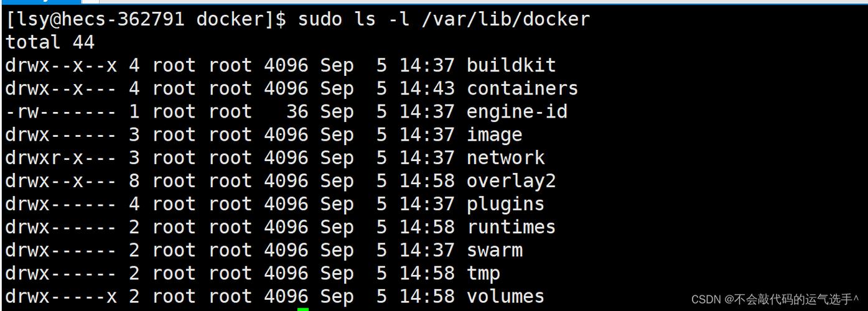
Task: Click the swarm directory name
Action: (x=494, y=250)
